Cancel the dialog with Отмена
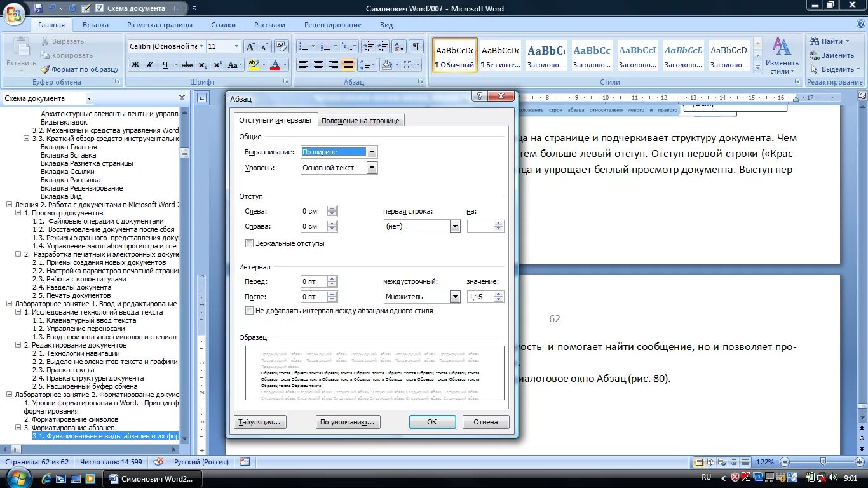 click(486, 422)
